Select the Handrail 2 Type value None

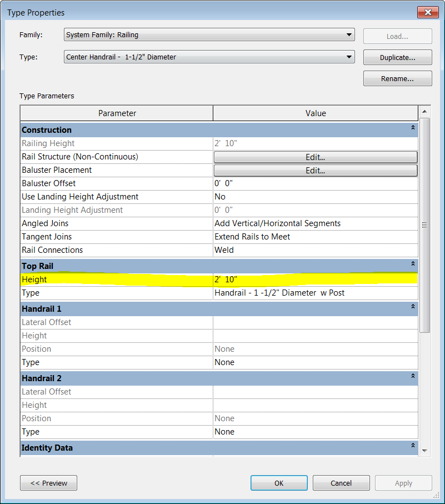[x=316, y=432]
